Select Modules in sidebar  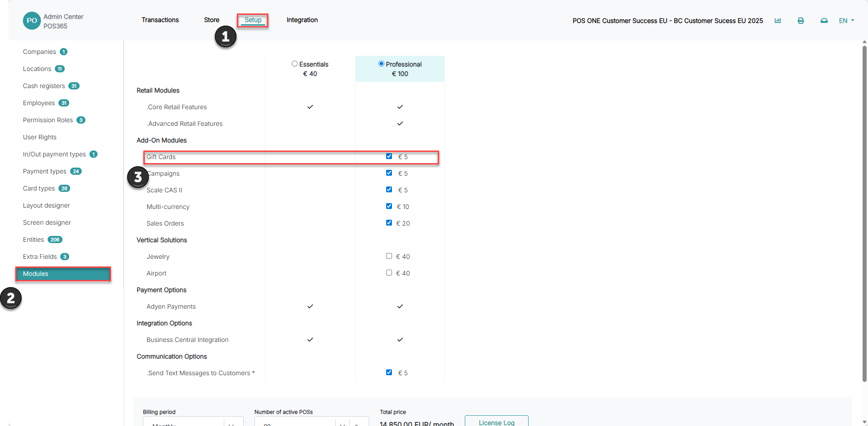63,274
